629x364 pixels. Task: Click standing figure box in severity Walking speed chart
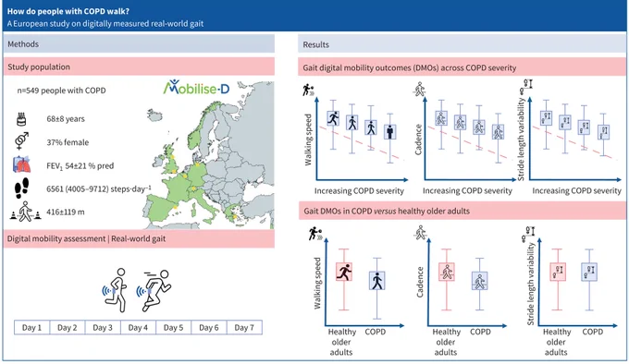tap(390, 131)
